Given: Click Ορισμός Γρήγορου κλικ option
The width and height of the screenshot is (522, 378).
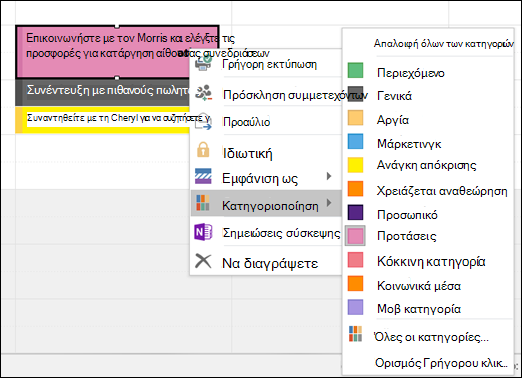Looking at the screenshot, I should coord(441,363).
